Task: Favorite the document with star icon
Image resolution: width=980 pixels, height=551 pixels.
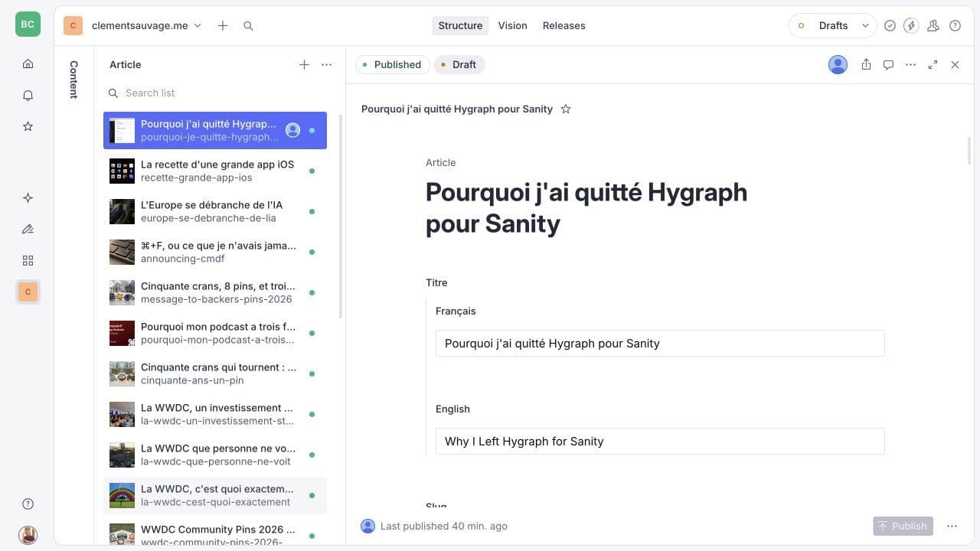Action: [566, 109]
